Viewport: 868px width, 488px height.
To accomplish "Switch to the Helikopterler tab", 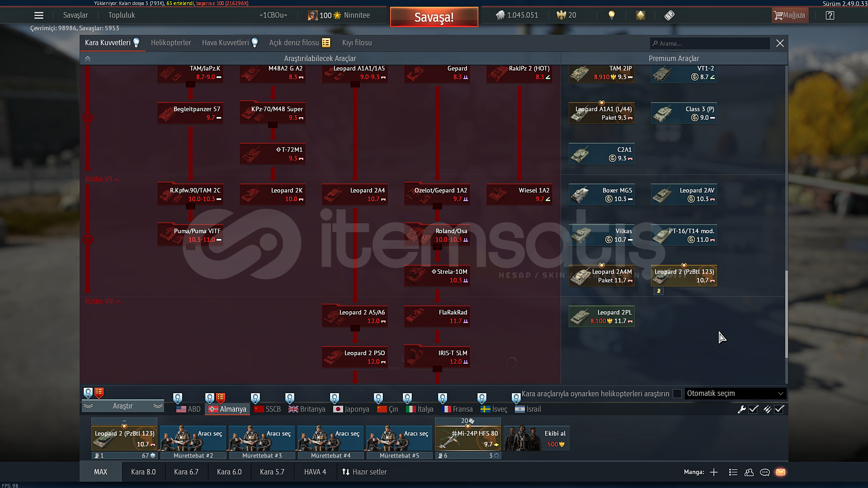I will coord(171,42).
